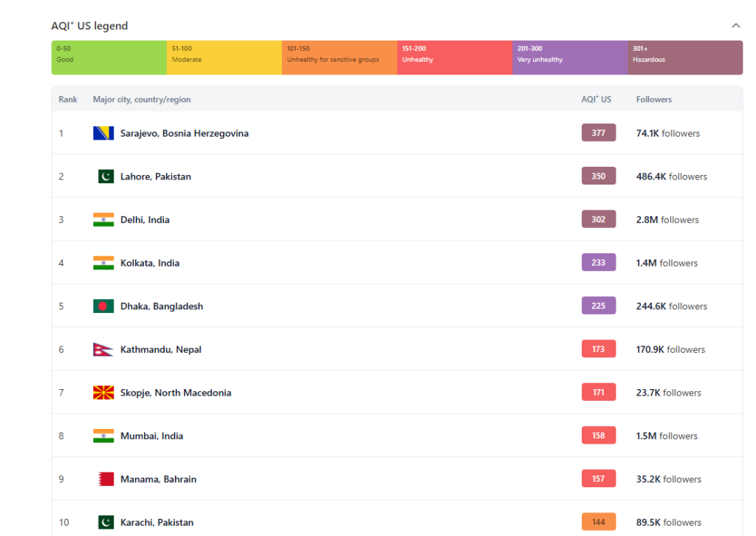Viewport: 756px width, 536px height.
Task: Select the Mumbai, India city name
Action: pos(151,436)
